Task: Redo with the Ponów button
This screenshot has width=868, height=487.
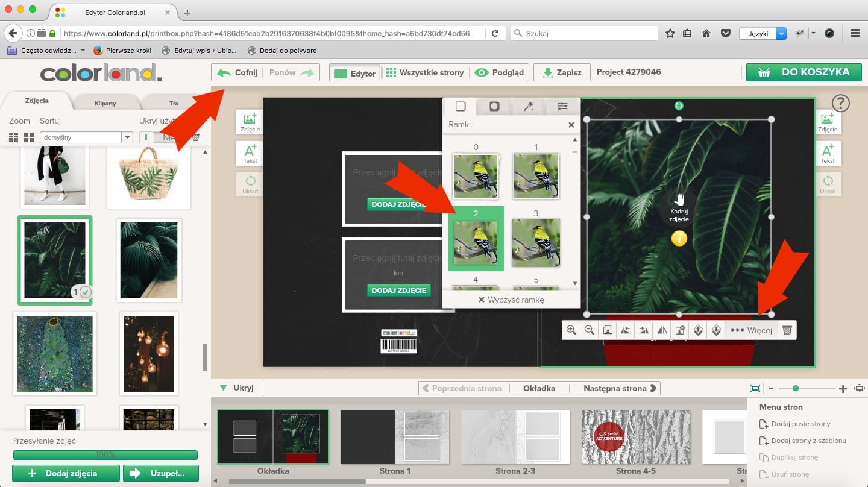Action: (292, 72)
